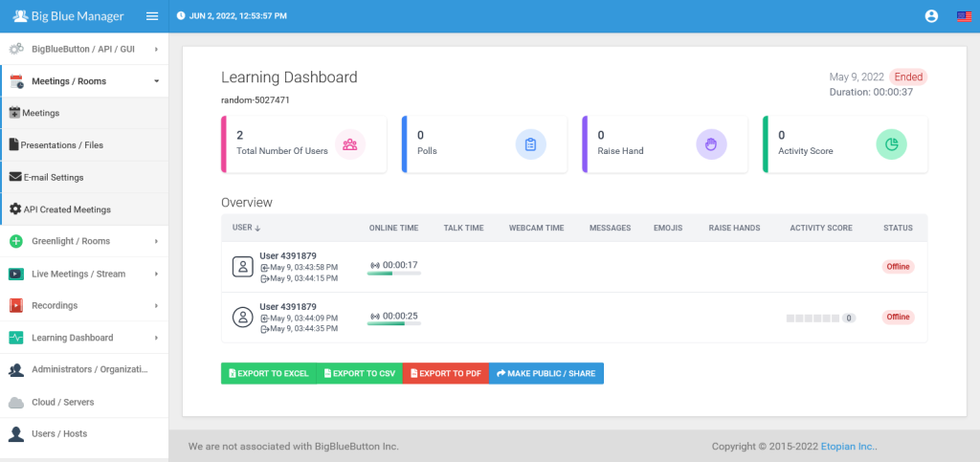The width and height of the screenshot is (980, 462).
Task: Open the Users / Hosts menu item
Action: click(84, 434)
